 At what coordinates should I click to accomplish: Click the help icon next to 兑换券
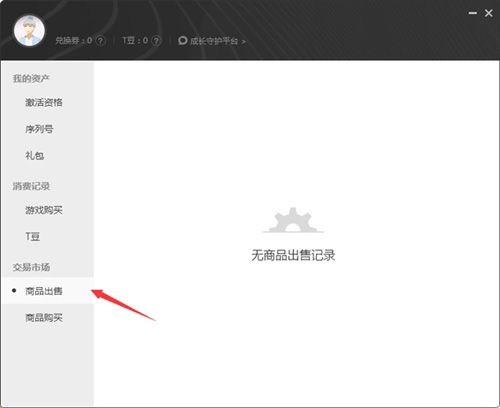[100, 41]
